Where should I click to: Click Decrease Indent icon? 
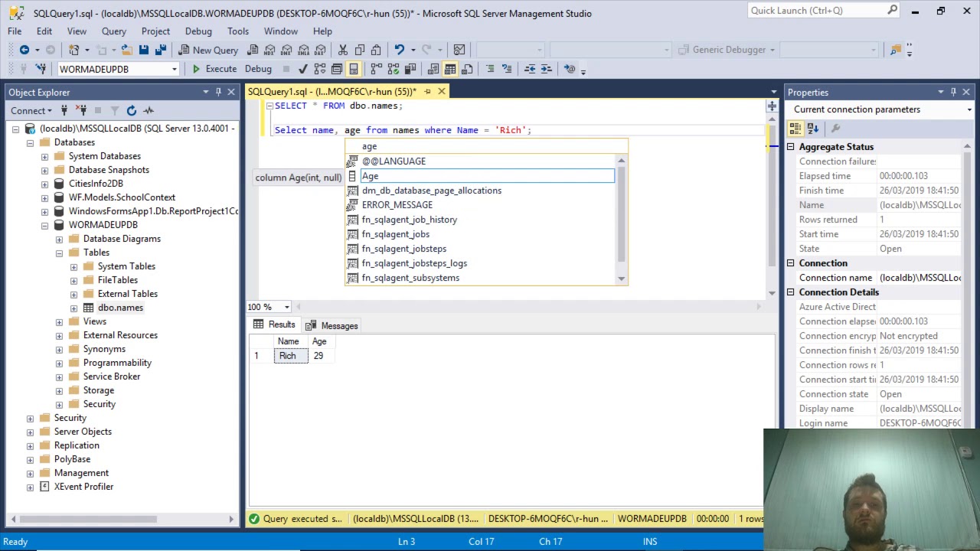(529, 69)
